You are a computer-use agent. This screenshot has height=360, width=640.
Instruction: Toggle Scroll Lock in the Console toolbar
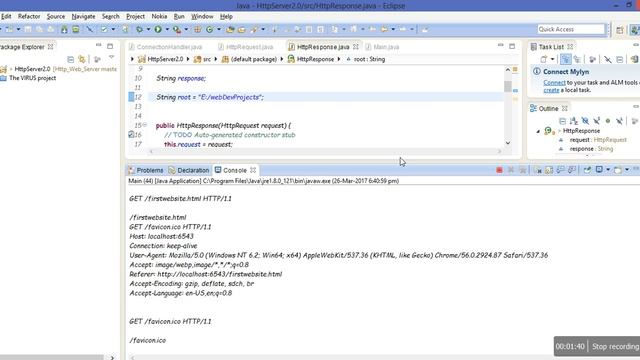[549, 170]
